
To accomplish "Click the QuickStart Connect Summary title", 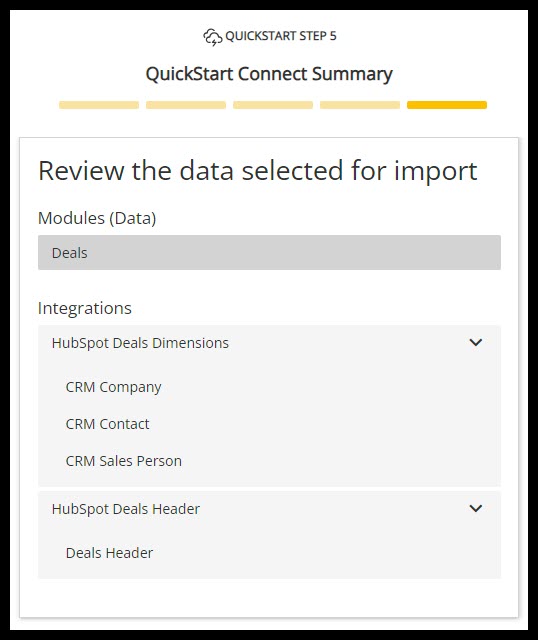I will [x=269, y=74].
